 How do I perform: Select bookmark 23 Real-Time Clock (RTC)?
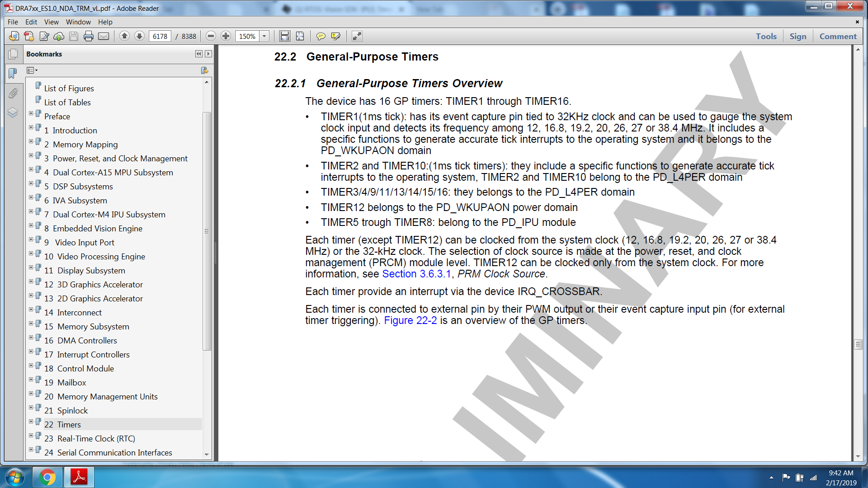coord(90,439)
